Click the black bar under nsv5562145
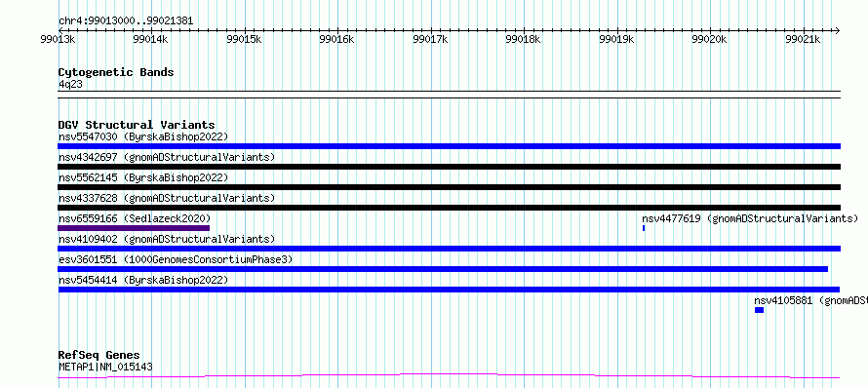 (x=449, y=187)
